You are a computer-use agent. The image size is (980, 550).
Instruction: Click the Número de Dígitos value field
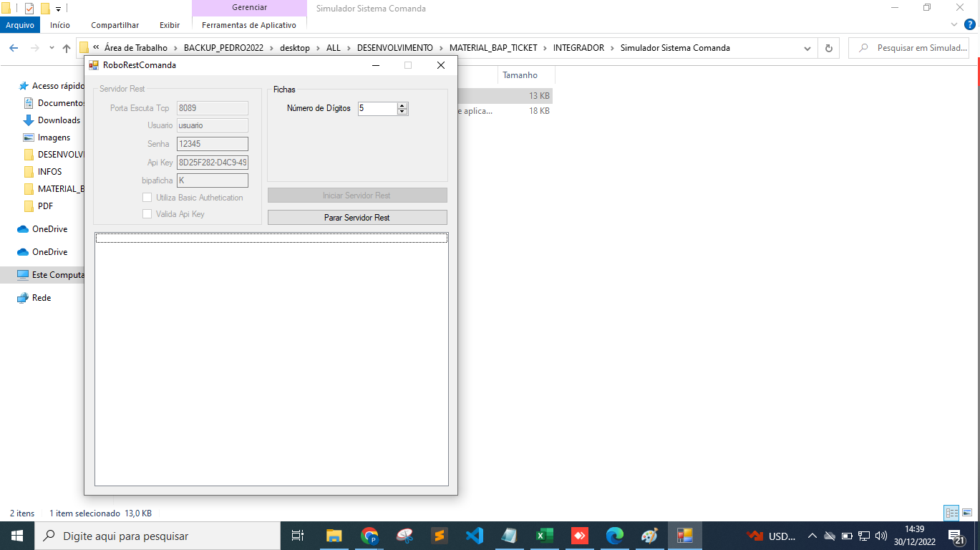pyautogui.click(x=377, y=109)
